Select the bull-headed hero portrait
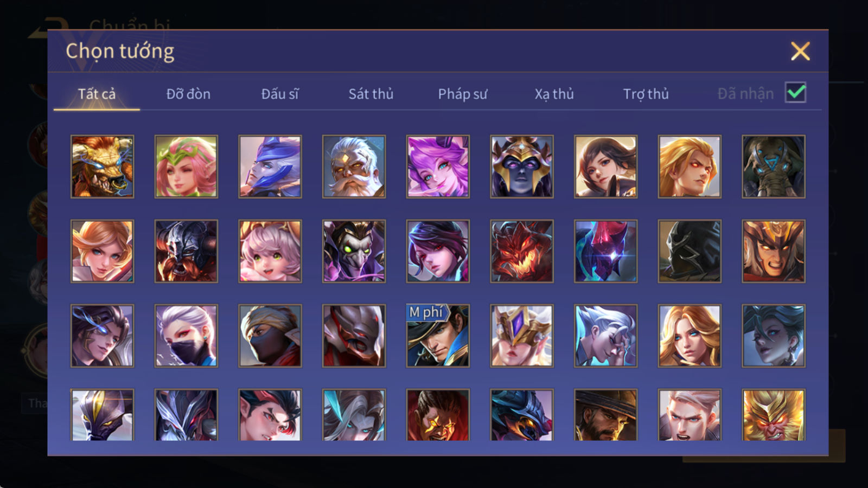The image size is (868, 488). click(102, 166)
